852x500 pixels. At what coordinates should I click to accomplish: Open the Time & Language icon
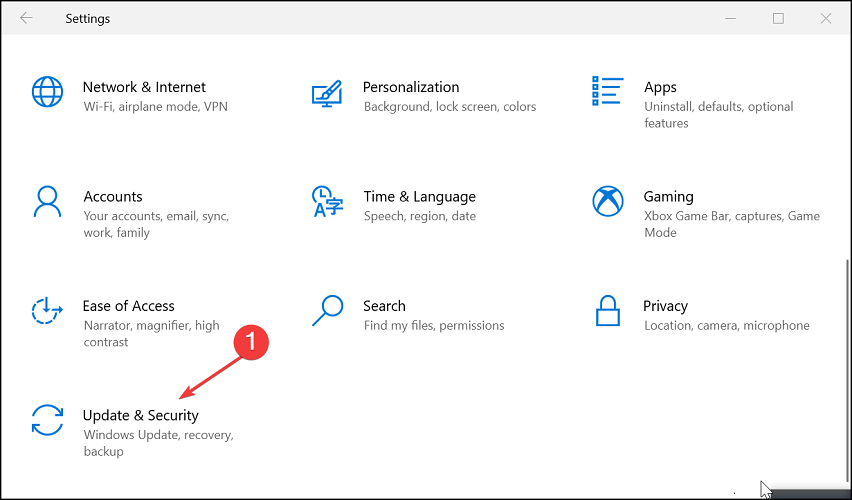(327, 202)
